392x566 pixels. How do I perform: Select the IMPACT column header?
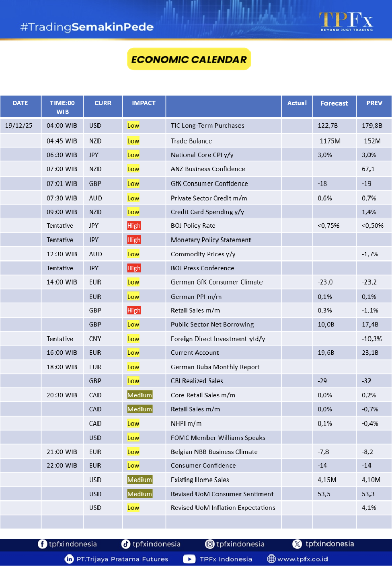(x=144, y=103)
